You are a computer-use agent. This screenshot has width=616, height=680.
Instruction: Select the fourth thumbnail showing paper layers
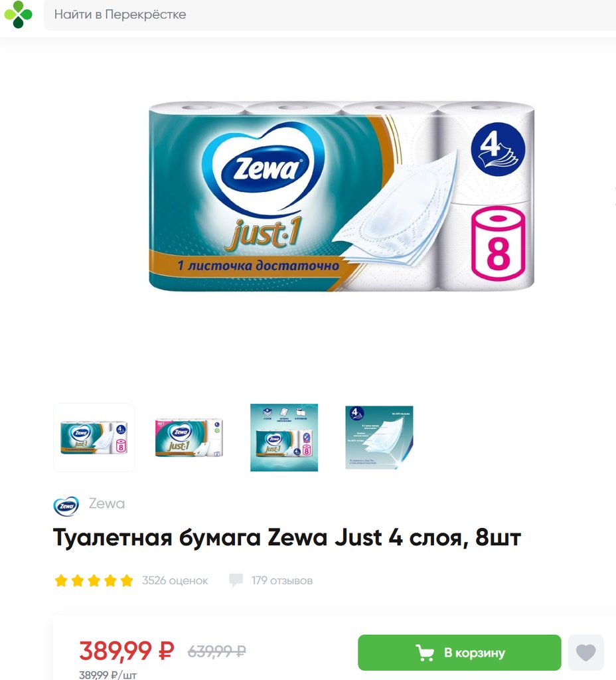click(379, 438)
